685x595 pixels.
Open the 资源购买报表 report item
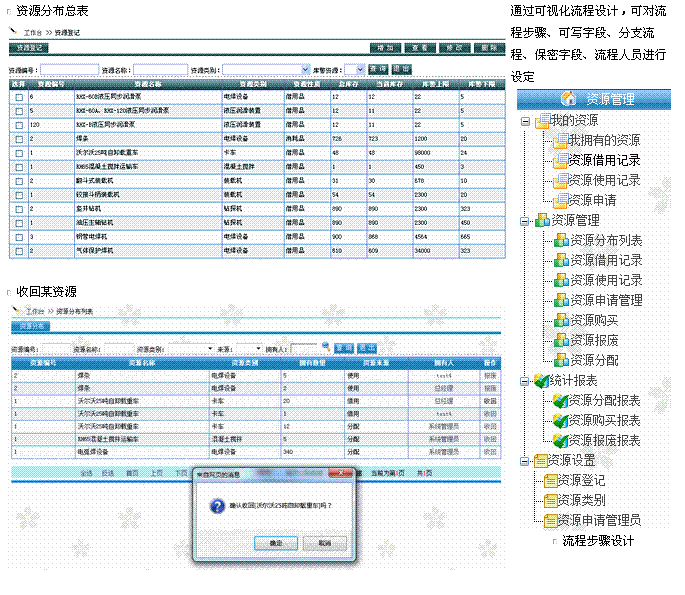pyautogui.click(x=604, y=420)
